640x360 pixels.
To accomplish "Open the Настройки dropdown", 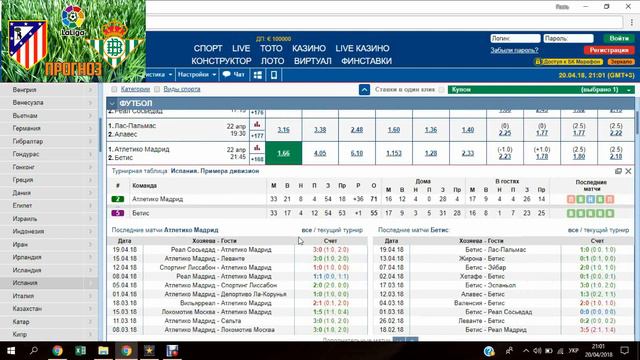I will click(x=197, y=75).
